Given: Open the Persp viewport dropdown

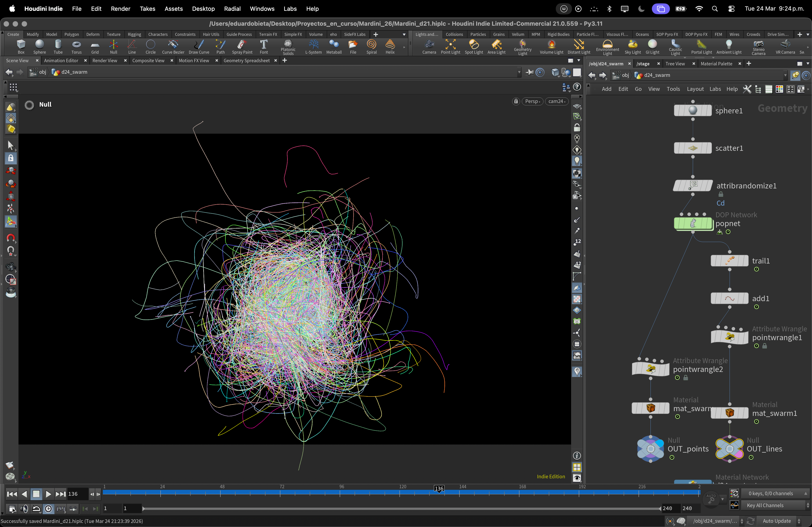Looking at the screenshot, I should pyautogui.click(x=532, y=101).
